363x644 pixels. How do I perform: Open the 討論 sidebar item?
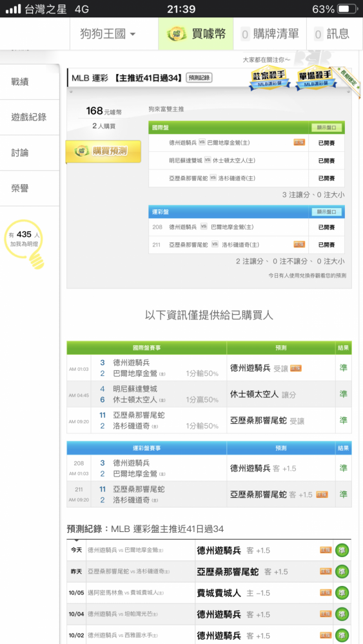point(30,153)
